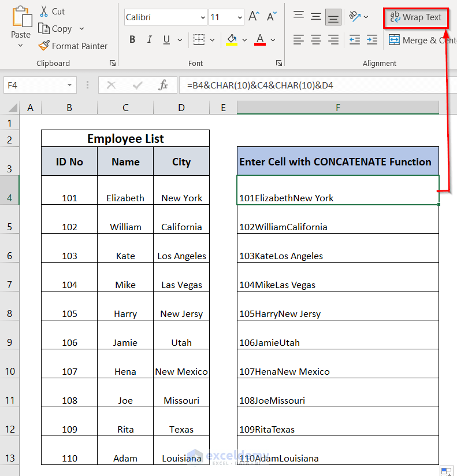The height and width of the screenshot is (476, 457).
Task: Decrease font size with the smaller A
Action: pos(272,16)
